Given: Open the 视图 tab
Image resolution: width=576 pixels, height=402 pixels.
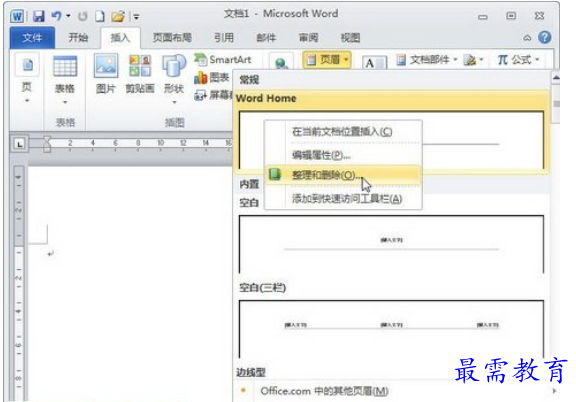Looking at the screenshot, I should [x=350, y=38].
